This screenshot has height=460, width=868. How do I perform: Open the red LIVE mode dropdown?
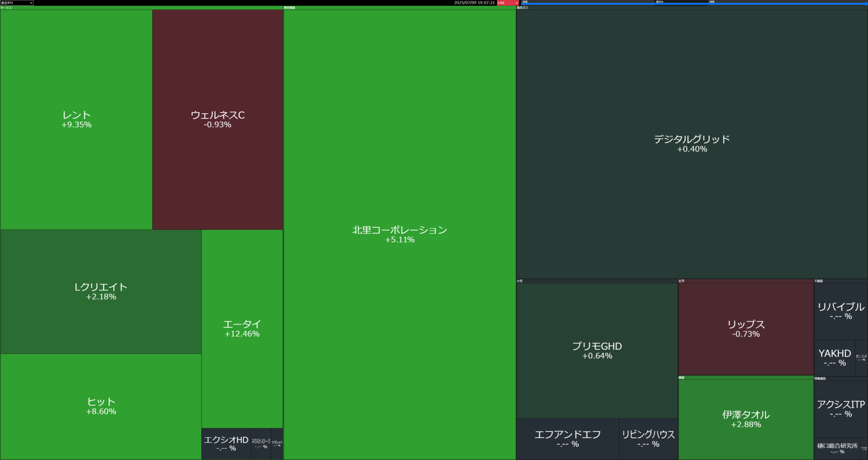[x=508, y=3]
